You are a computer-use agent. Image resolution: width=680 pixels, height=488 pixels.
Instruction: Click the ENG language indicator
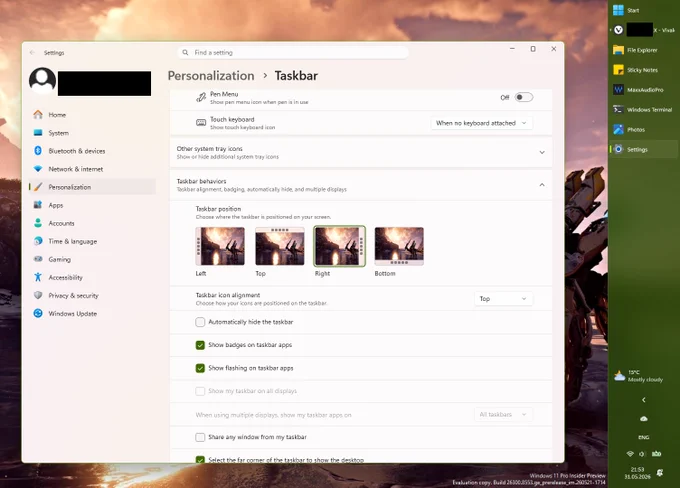[644, 437]
